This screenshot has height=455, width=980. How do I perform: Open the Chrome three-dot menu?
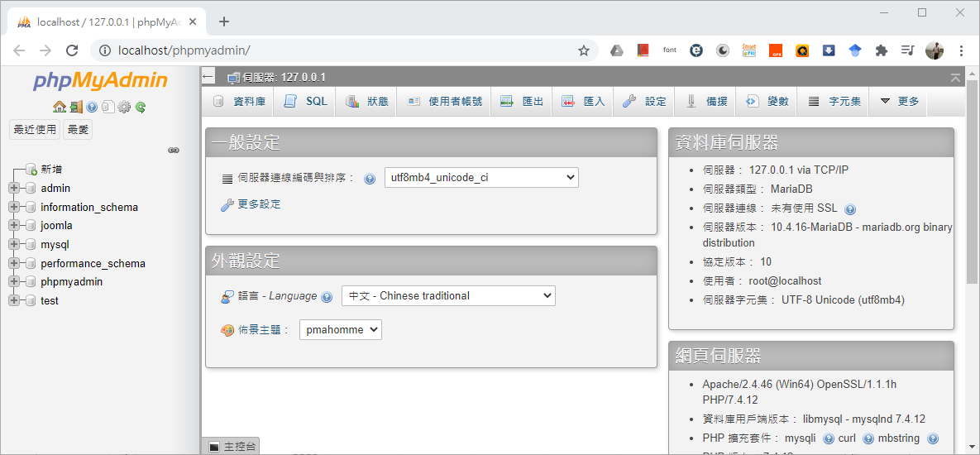[961, 50]
